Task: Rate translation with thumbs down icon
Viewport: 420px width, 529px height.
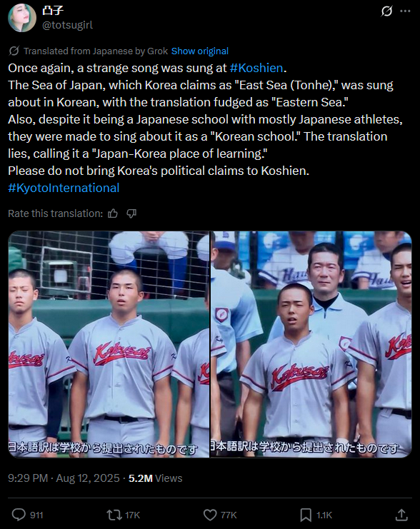Action: coord(131,213)
